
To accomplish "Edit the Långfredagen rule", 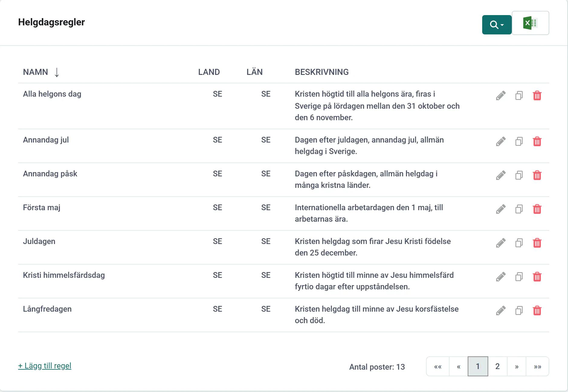I will (501, 311).
